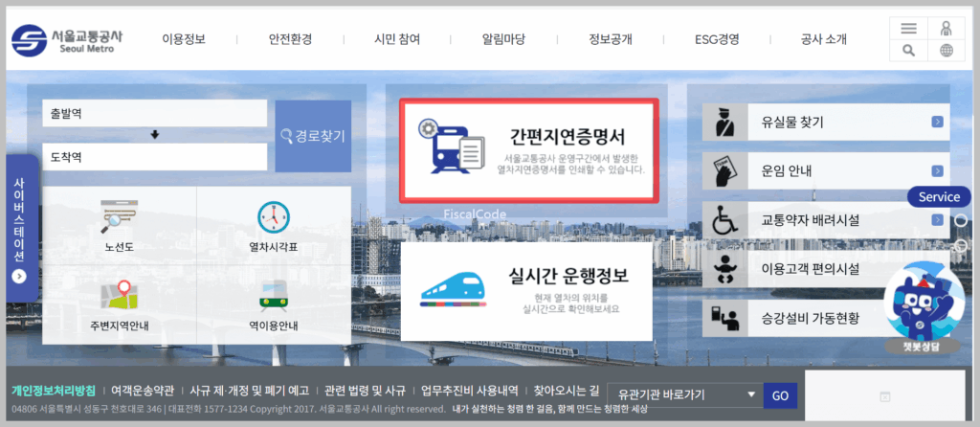Open the 간편지연증명서 title link

pos(567,136)
